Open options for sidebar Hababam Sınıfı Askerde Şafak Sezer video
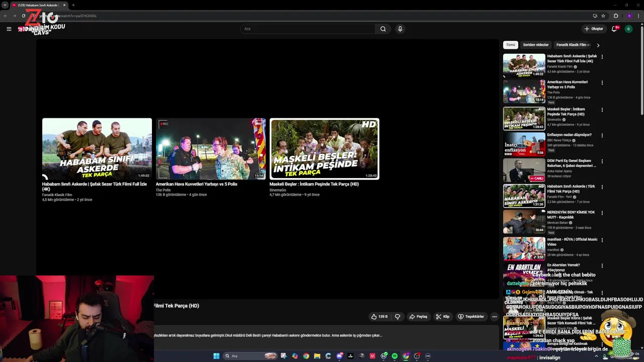 [x=602, y=57]
